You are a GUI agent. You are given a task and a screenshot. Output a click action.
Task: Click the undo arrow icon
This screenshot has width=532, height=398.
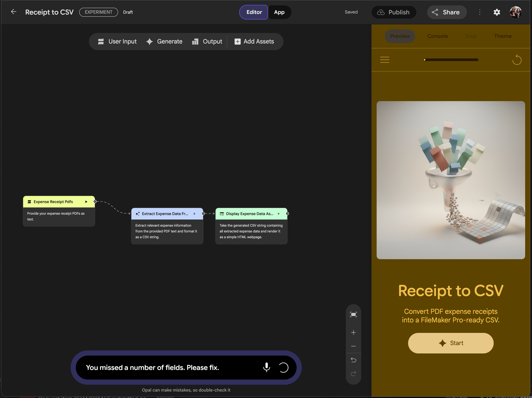tap(353, 360)
